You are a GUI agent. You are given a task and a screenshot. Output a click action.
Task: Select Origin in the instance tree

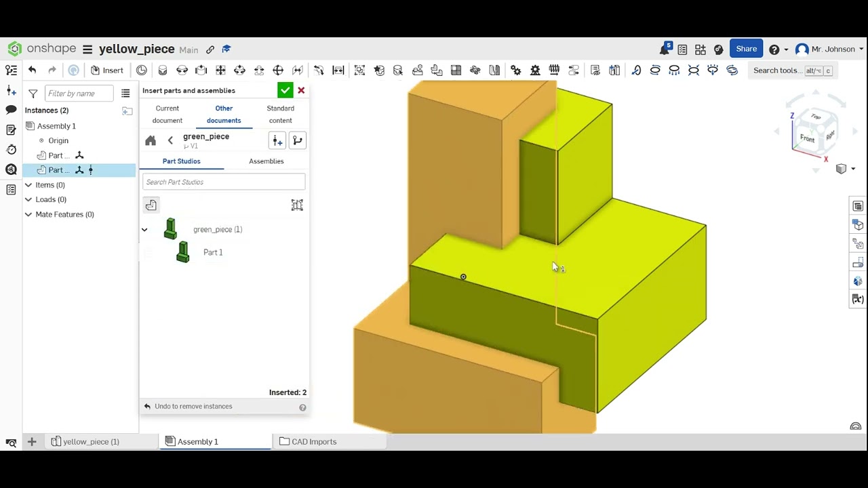click(58, 141)
